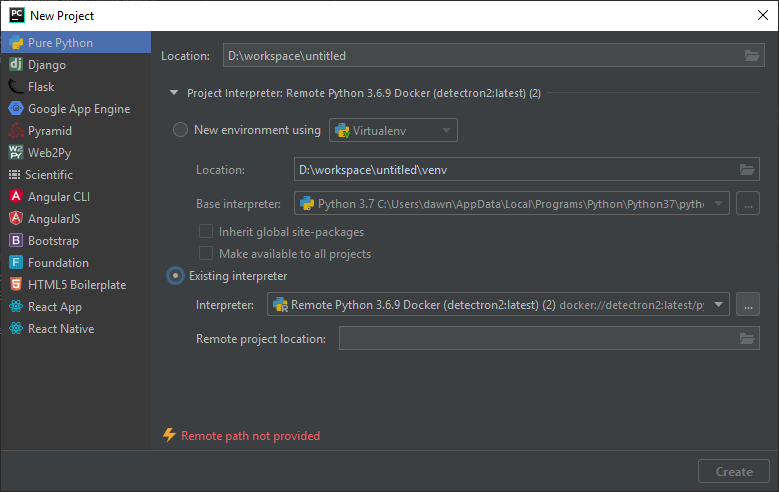Select the Angular CLI icon
This screenshot has width=779, height=492.
[x=16, y=197]
